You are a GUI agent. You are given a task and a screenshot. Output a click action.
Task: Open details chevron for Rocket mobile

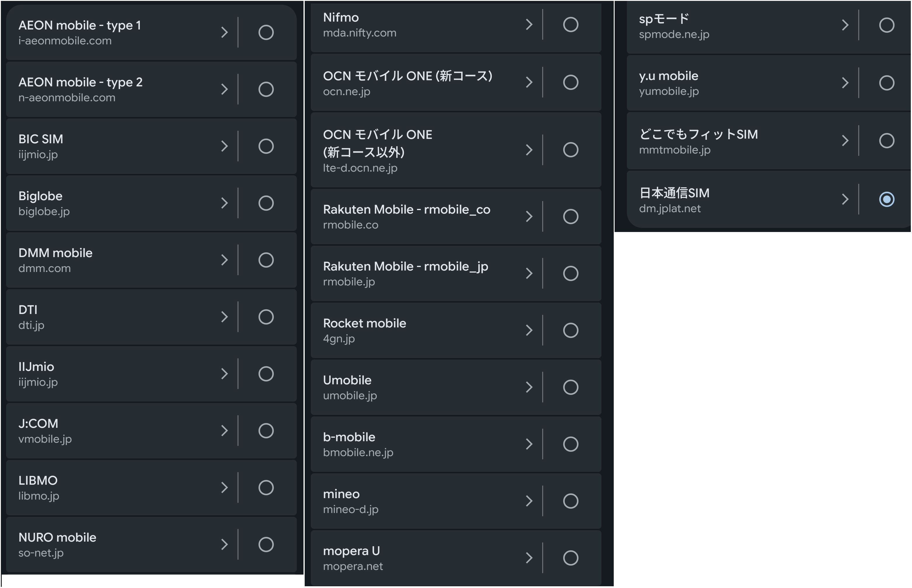point(529,330)
